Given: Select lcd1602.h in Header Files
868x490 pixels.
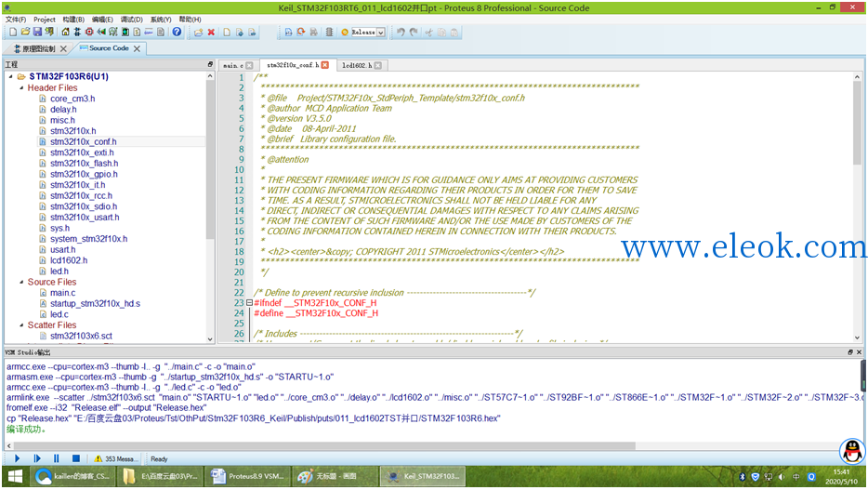Looking at the screenshot, I should click(x=69, y=260).
